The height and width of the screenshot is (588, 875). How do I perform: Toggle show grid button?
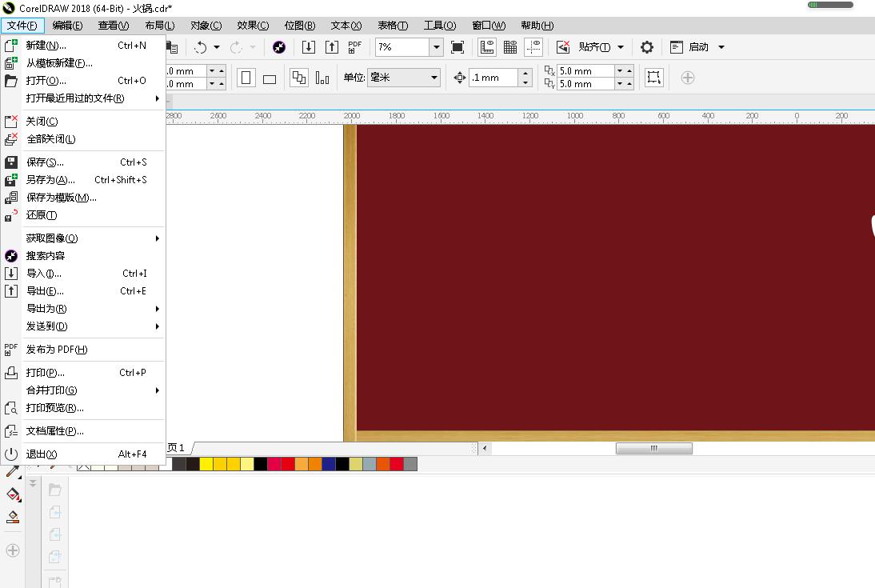coord(509,47)
